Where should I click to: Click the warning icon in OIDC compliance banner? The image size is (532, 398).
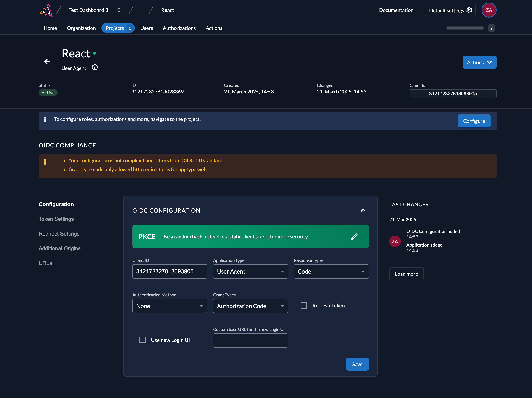(45, 161)
